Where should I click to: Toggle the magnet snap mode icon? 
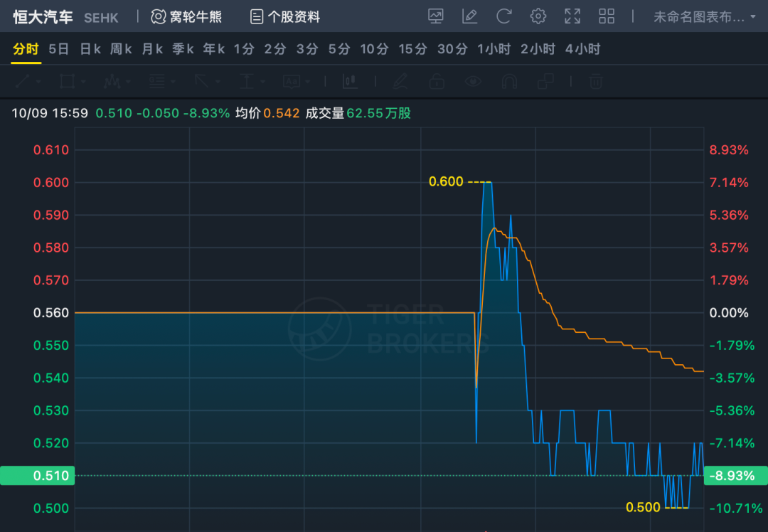(x=509, y=81)
